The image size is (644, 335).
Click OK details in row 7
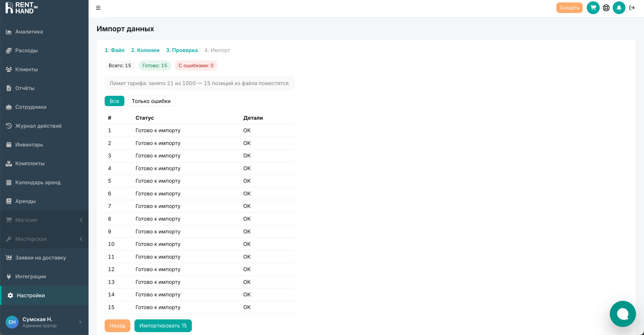click(x=247, y=206)
